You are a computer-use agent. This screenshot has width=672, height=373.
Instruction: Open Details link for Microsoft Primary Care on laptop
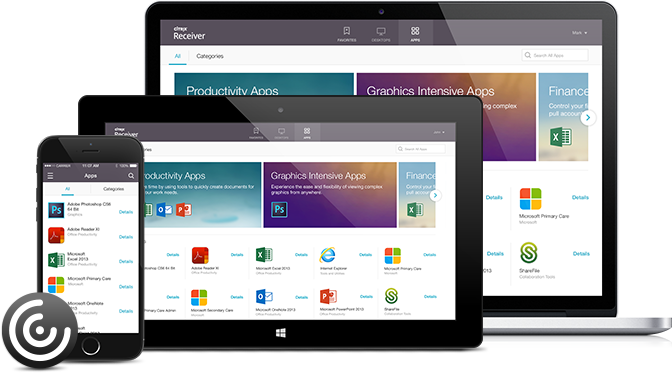point(580,198)
